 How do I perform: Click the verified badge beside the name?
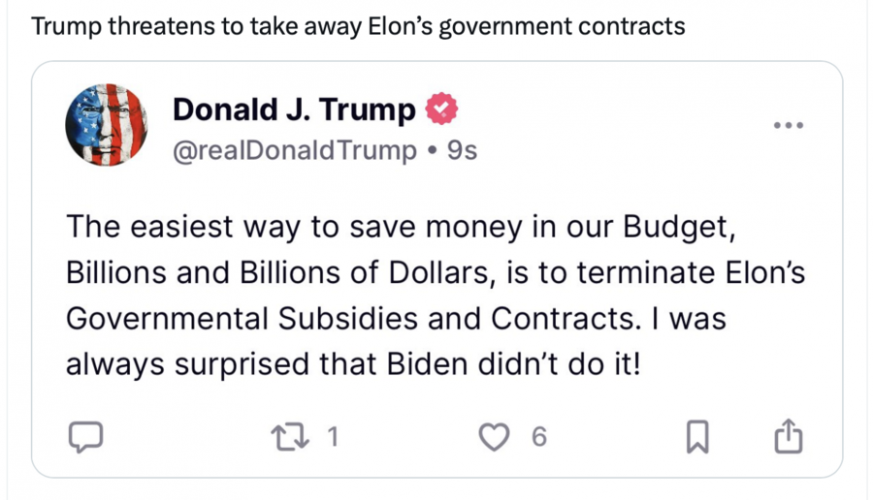pyautogui.click(x=442, y=109)
